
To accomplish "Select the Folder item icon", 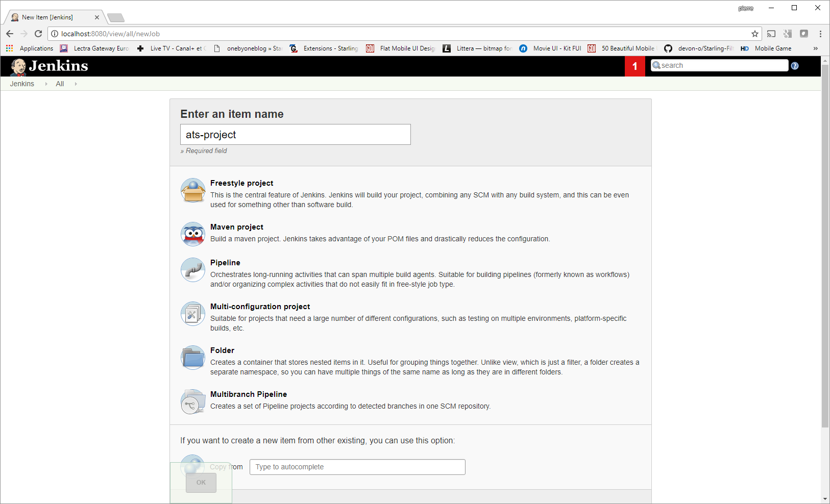I will coord(193,358).
